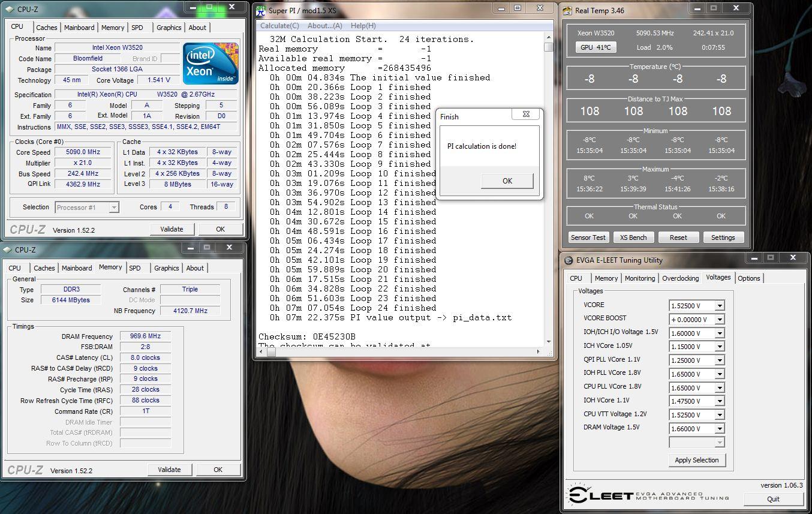The height and width of the screenshot is (514, 812).
Task: Click the DRAM Frequency 969.6 MHz field
Action: coord(146,336)
